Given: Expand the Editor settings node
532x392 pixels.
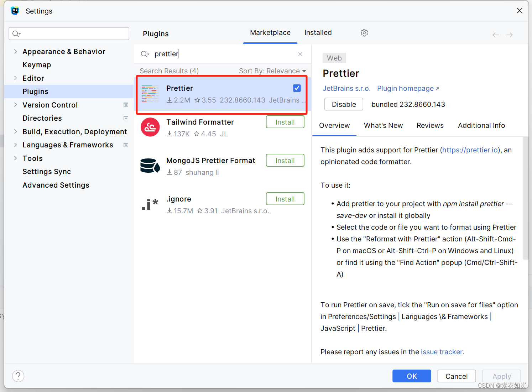Looking at the screenshot, I should pos(15,78).
